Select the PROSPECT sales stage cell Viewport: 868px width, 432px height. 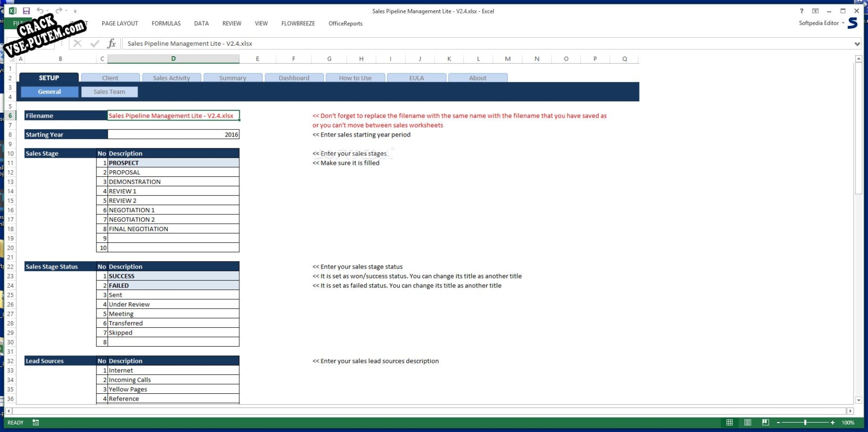(173, 163)
